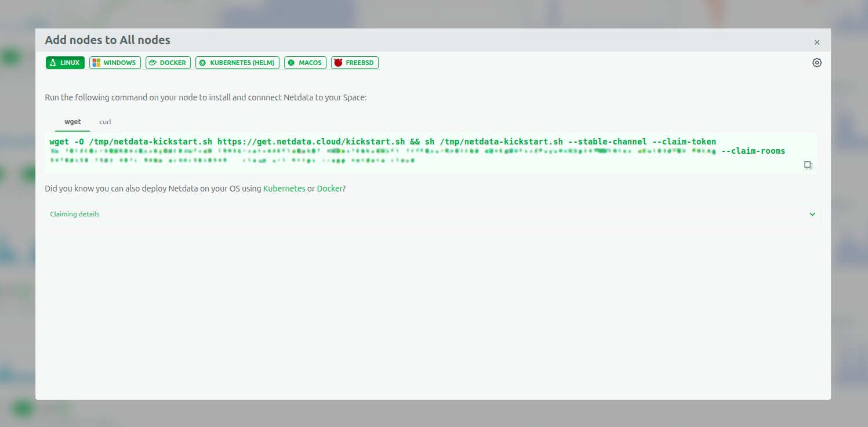Open the gear settings icon in the dialog
The image size is (868, 427).
click(816, 63)
